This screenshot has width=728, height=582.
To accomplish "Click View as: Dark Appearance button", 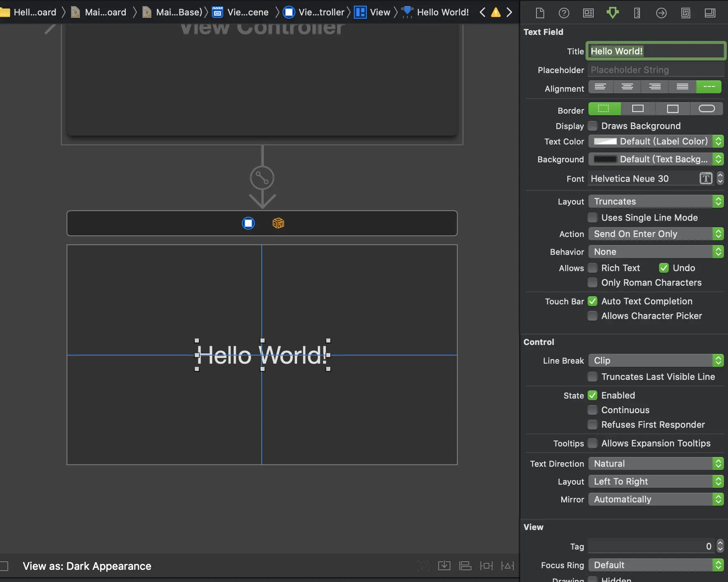I will 87,566.
